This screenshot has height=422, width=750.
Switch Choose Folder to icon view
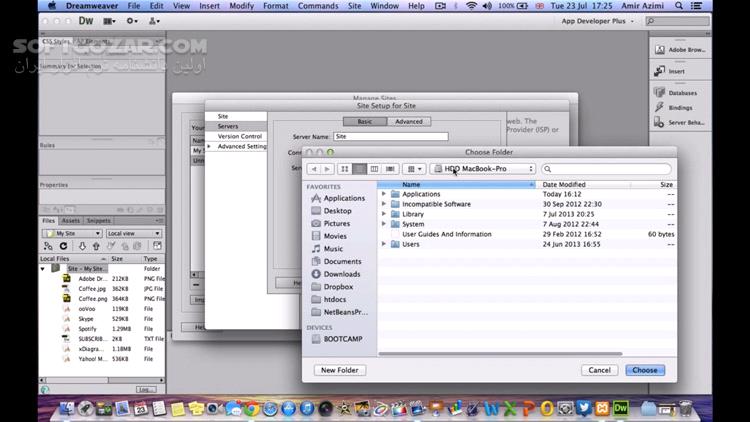(344, 169)
